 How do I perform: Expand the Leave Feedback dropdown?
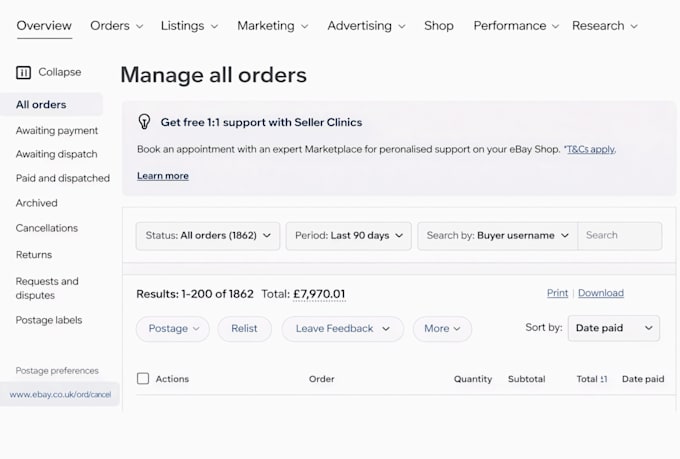(343, 329)
